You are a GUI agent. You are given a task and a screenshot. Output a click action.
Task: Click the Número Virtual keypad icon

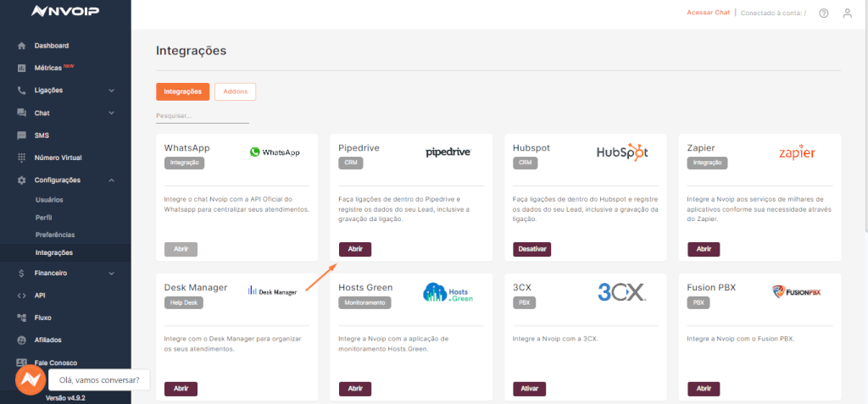[x=21, y=158]
